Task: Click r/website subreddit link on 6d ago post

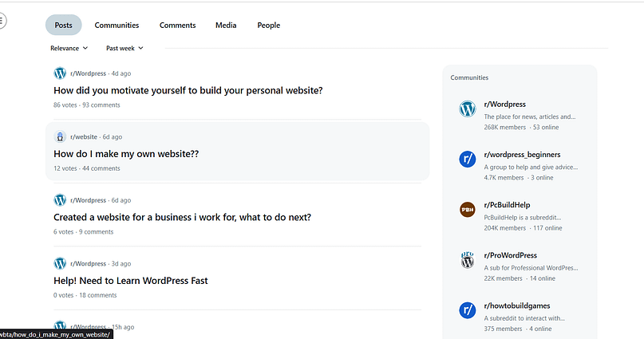Action: click(x=84, y=136)
